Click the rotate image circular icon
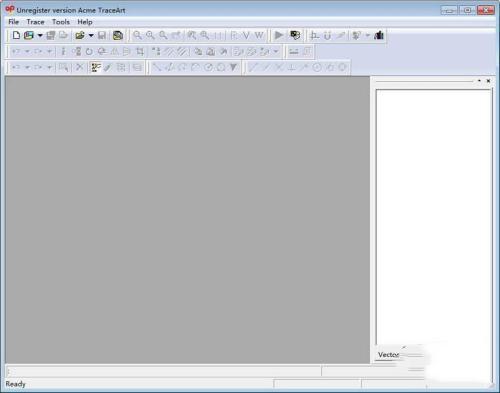 89,51
